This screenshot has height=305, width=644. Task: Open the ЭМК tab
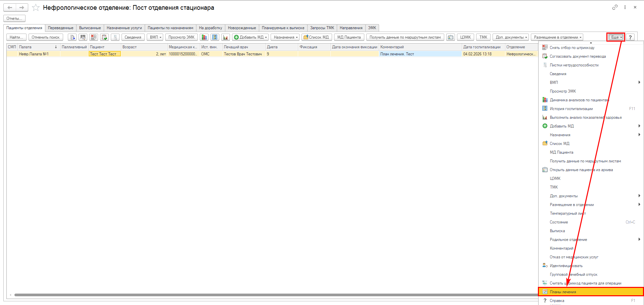(x=372, y=28)
